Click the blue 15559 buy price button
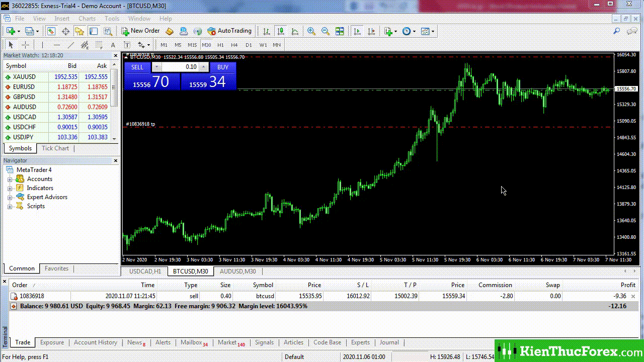This screenshot has width=644, height=362. click(x=208, y=81)
